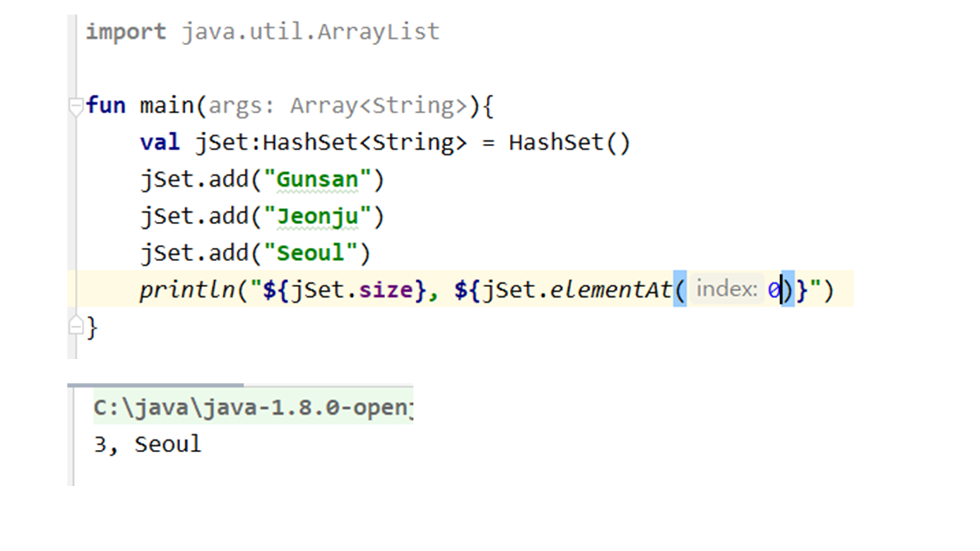980x551 pixels.
Task: Click the HashSet() constructor call
Action: pyautogui.click(x=569, y=142)
